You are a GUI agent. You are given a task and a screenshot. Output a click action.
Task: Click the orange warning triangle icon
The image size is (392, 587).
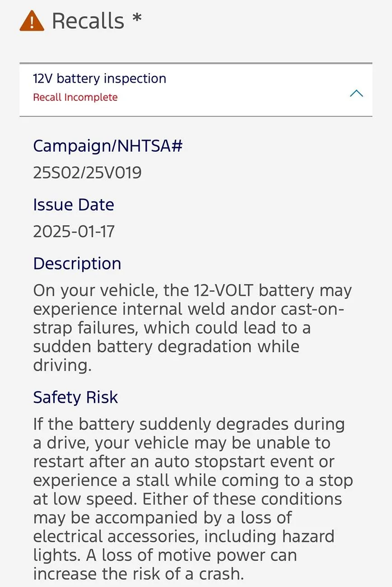(x=32, y=21)
